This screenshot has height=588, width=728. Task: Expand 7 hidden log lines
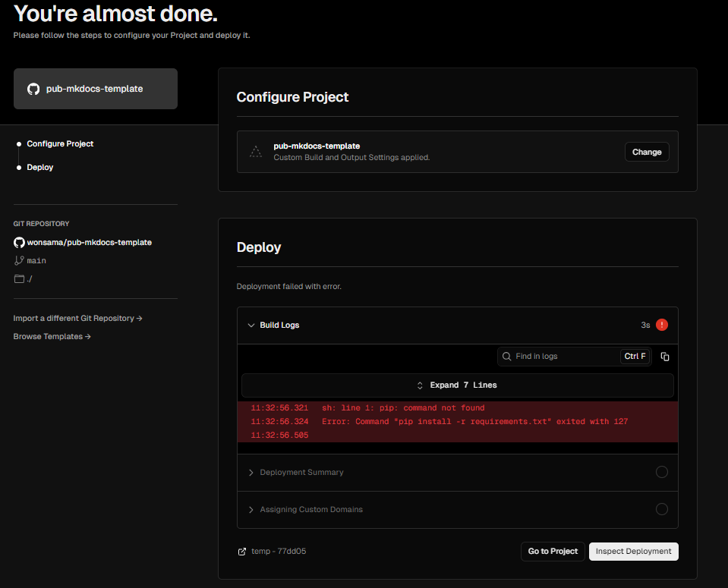click(x=457, y=385)
